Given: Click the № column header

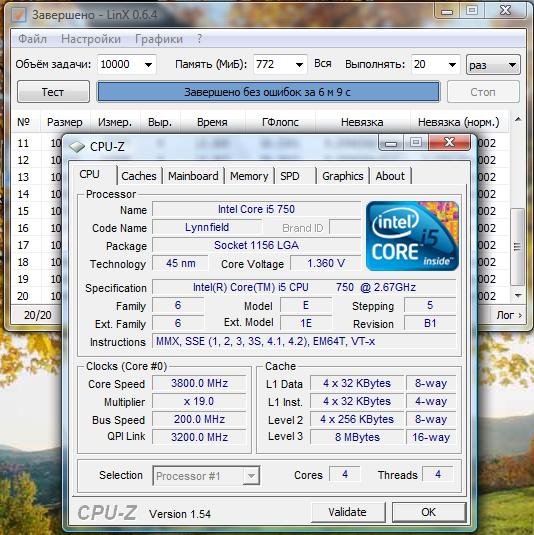Looking at the screenshot, I should (x=24, y=122).
